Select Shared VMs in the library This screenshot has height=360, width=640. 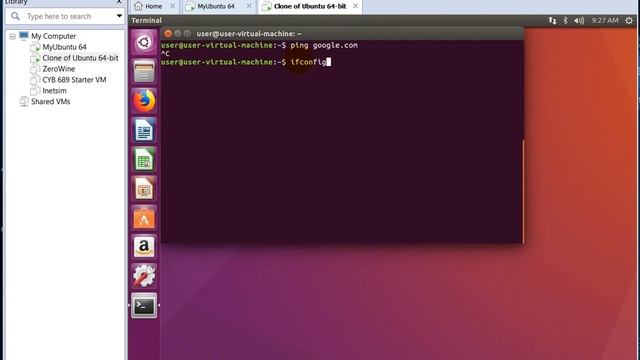click(50, 102)
